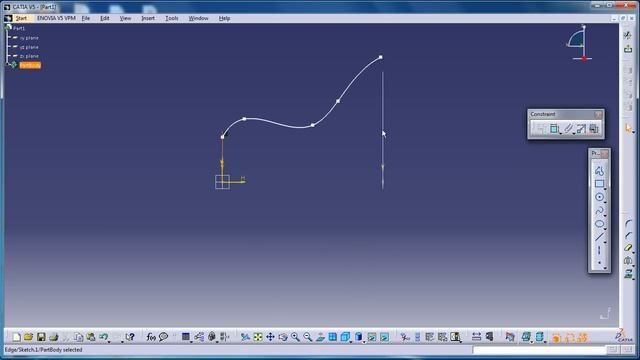The image size is (640, 360).
Task: Click the Multi-View icon
Action: pos(333,337)
